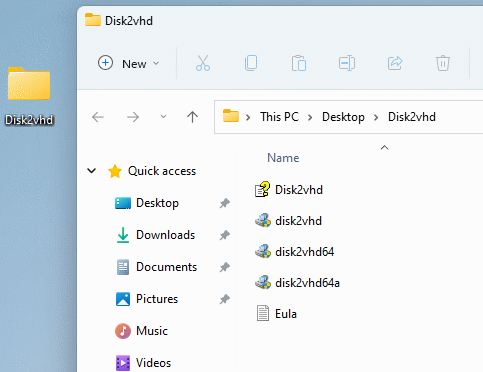Viewport: 483px width, 372px height.
Task: Click the help file icon of Disk2vhd
Action: 262,189
